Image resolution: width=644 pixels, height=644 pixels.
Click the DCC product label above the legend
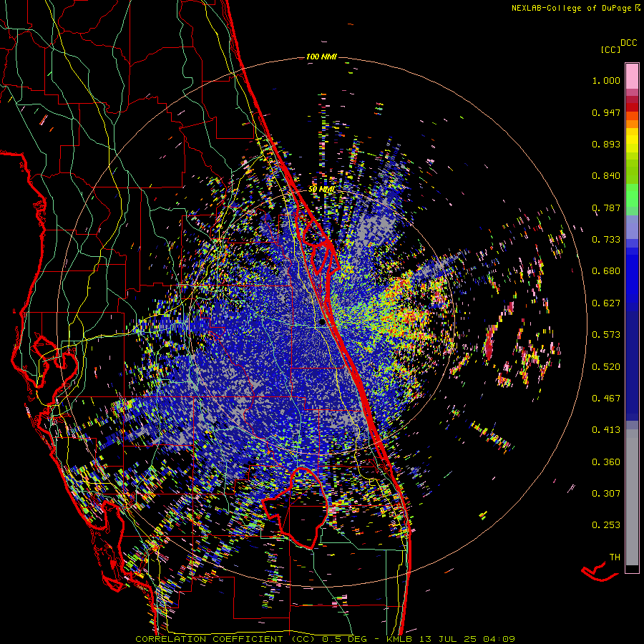click(628, 43)
